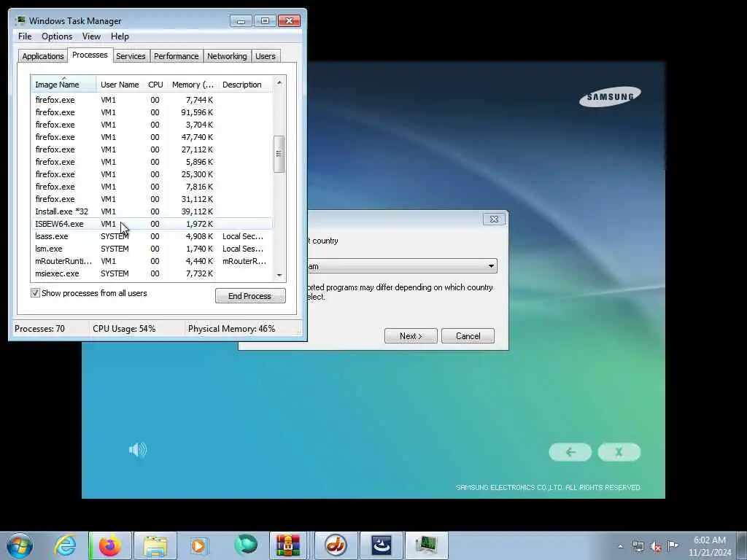Switch to the Networking tab
Image resolution: width=747 pixels, height=560 pixels.
(227, 56)
